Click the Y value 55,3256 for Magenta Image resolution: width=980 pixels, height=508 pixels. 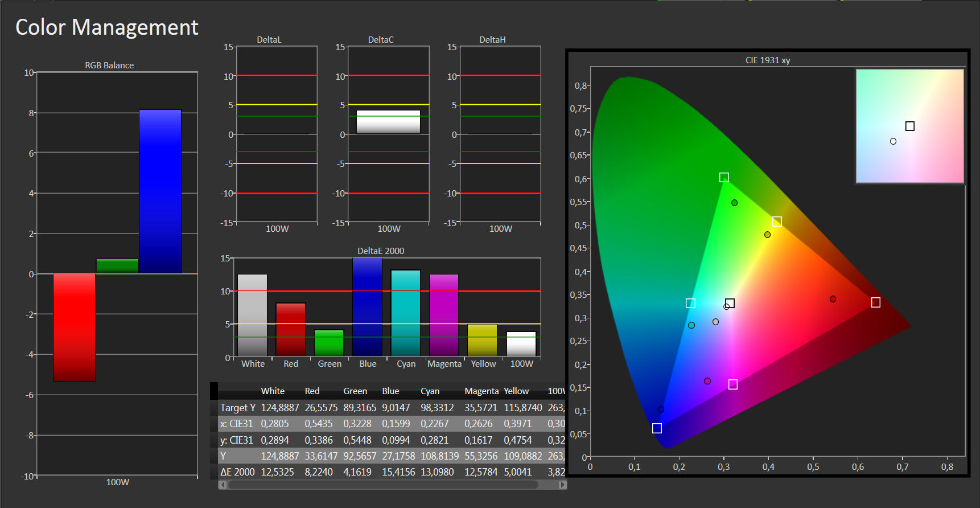(481, 456)
